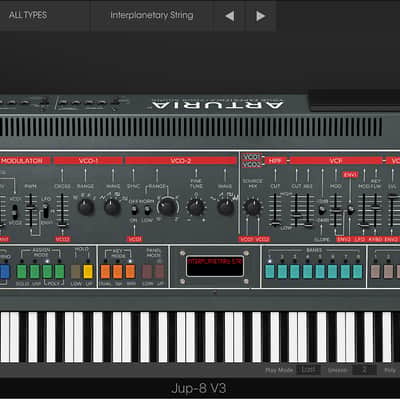Click the VCO-1 Range knob
This screenshot has height=400, width=400.
pyautogui.click(x=86, y=207)
